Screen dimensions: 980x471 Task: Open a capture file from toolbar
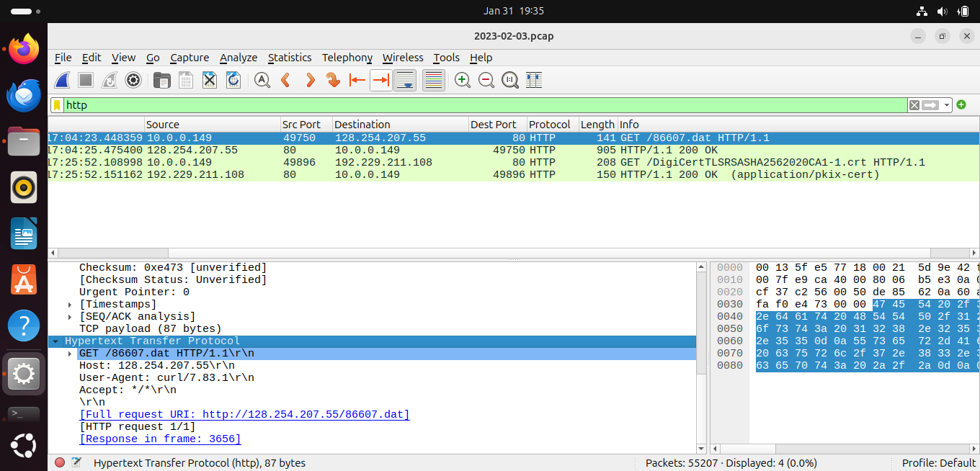162,80
